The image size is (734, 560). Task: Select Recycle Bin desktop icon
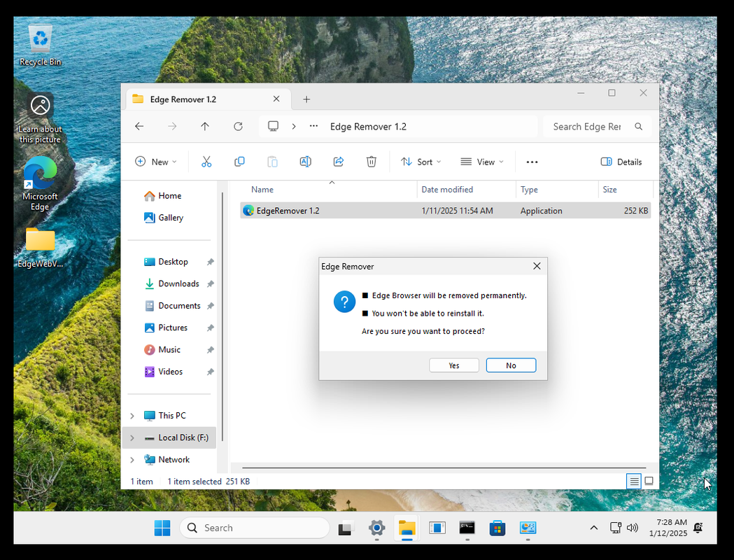pos(41,46)
